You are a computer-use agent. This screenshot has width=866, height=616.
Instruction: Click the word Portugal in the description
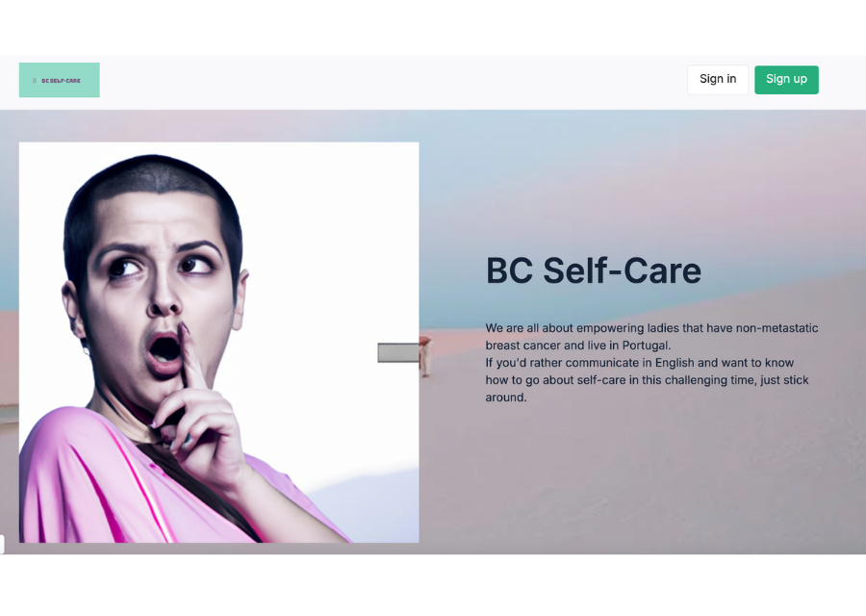click(x=645, y=346)
